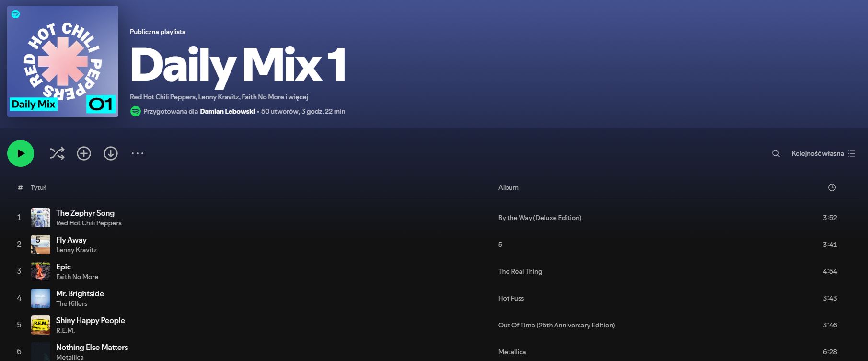868x361 pixels.
Task: Select Fly Away track title
Action: coord(71,240)
